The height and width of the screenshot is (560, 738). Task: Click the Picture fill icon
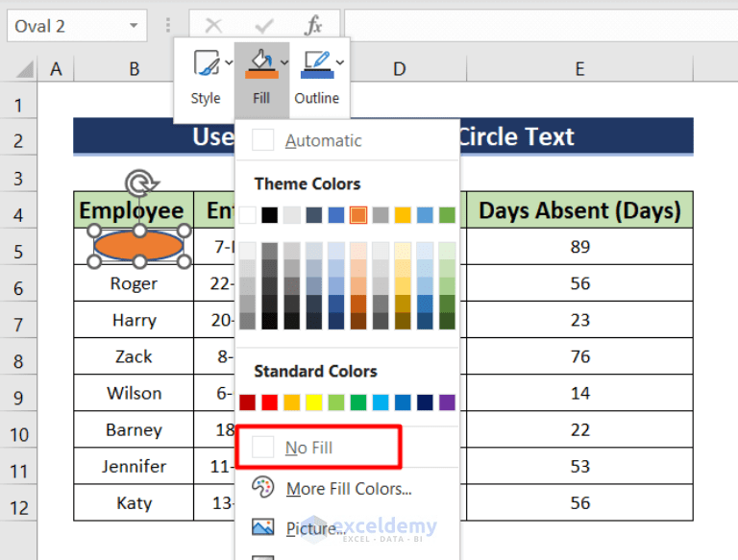tap(262, 527)
